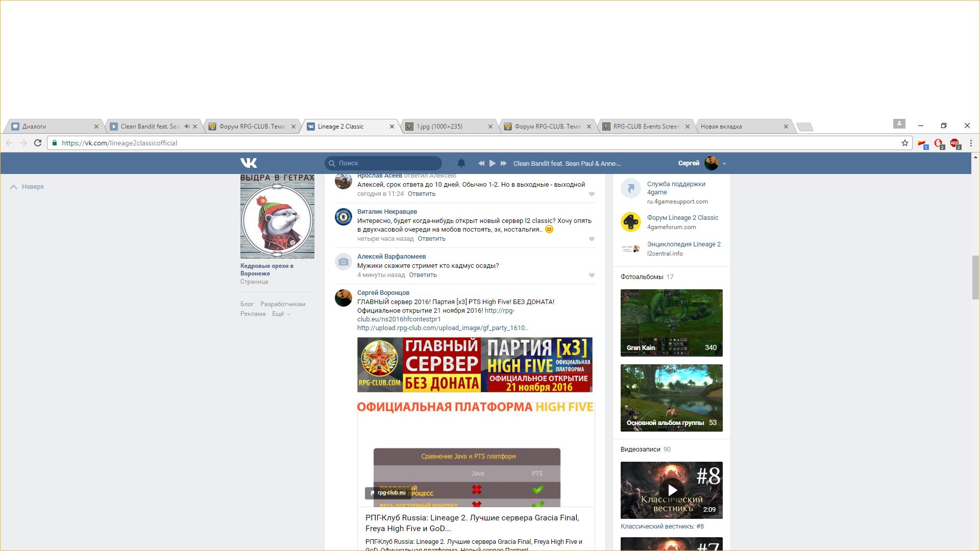Expand the Ещё footer dropdown
The height and width of the screenshot is (551, 980).
tap(281, 314)
